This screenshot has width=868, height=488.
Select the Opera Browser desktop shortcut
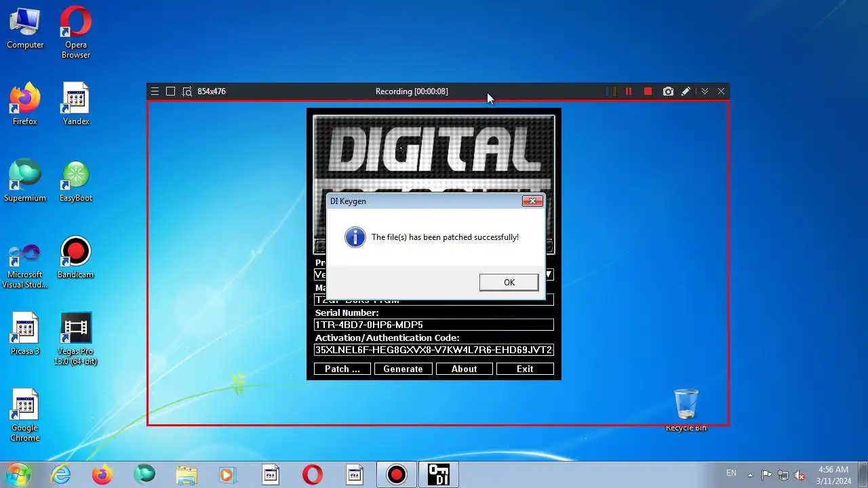pyautogui.click(x=76, y=33)
